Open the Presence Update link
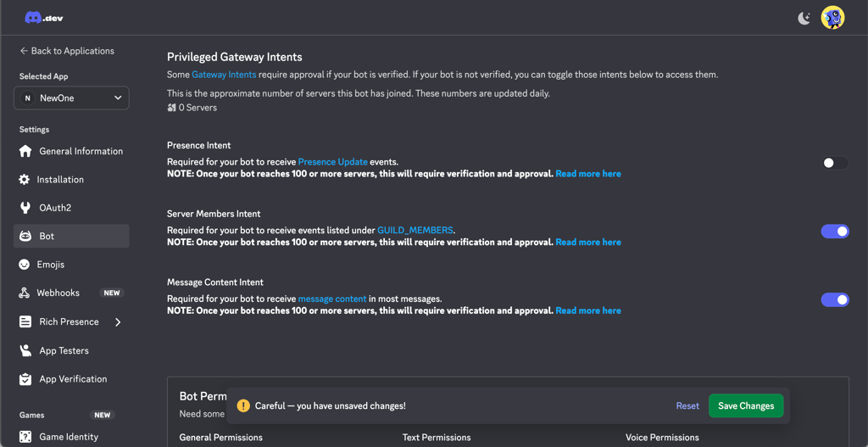This screenshot has height=447, width=868. point(332,162)
